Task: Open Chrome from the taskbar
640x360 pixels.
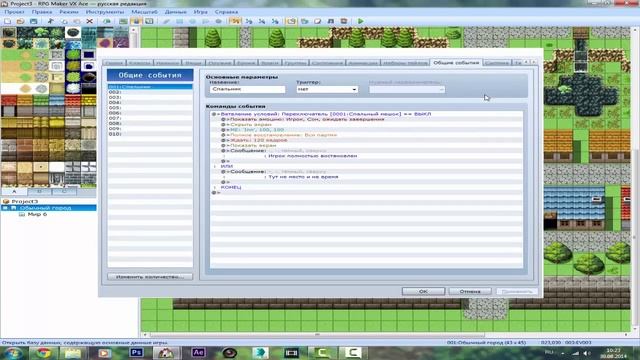Action: tap(43, 353)
